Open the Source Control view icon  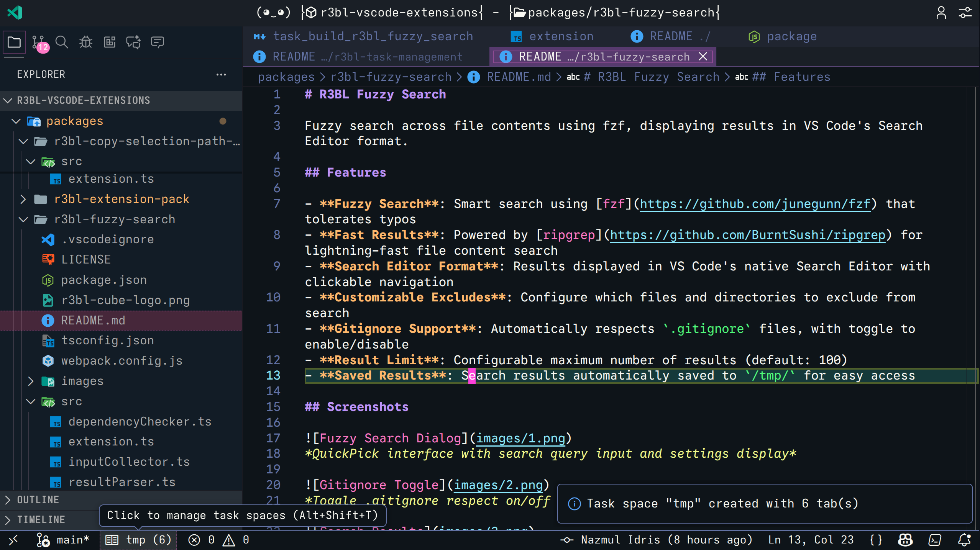[x=38, y=42]
